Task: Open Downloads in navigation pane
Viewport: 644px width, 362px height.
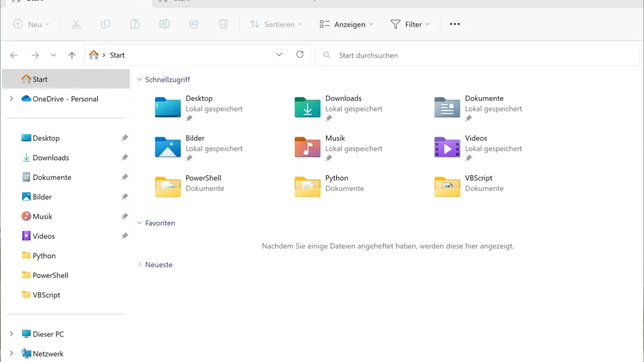Action: (x=45, y=158)
